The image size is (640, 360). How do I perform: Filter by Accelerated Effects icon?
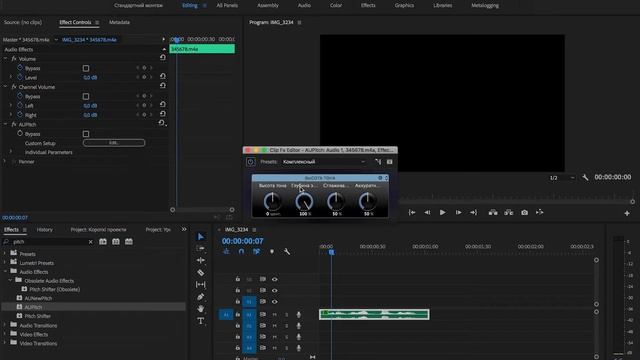pos(103,242)
